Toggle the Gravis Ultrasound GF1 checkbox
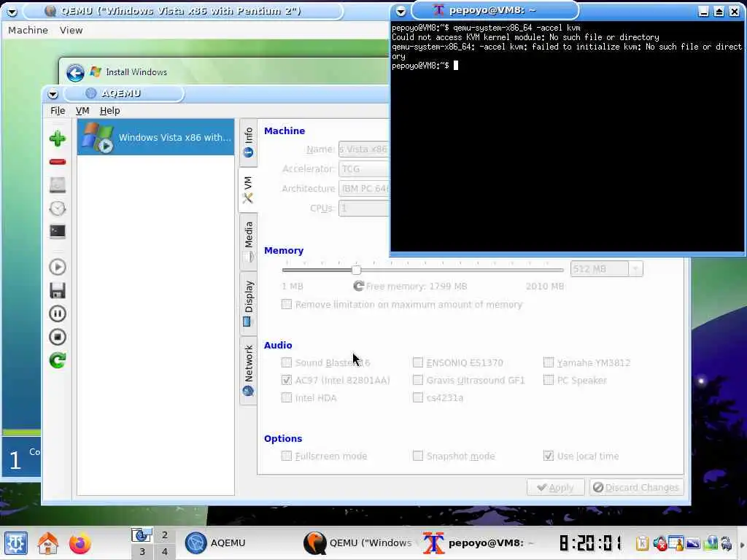747x560 pixels. pyautogui.click(x=418, y=380)
